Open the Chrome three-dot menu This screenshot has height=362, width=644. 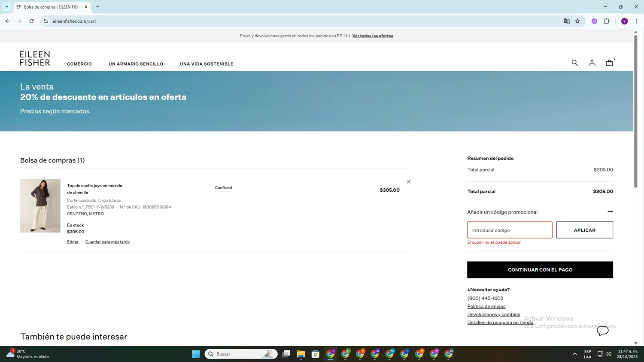click(636, 21)
